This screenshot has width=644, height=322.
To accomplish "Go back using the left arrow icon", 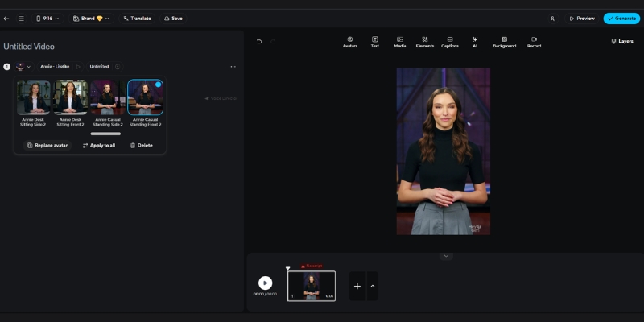I will 6,19.
